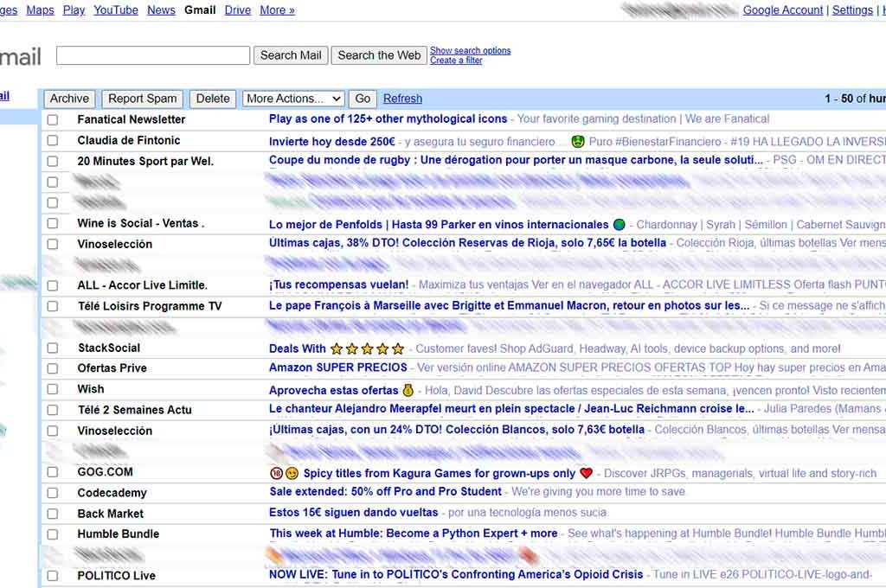The height and width of the screenshot is (588, 886).
Task: Click the money bag icon in Wish subject
Action: point(408,390)
